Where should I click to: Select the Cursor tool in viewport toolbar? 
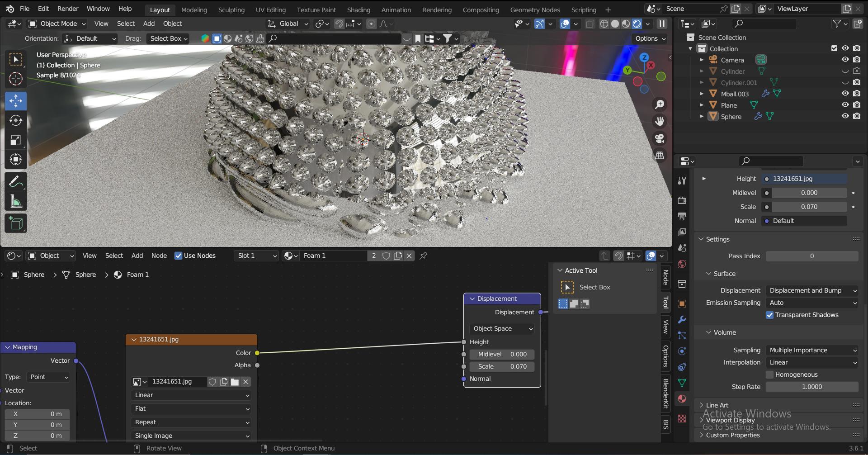coord(16,79)
